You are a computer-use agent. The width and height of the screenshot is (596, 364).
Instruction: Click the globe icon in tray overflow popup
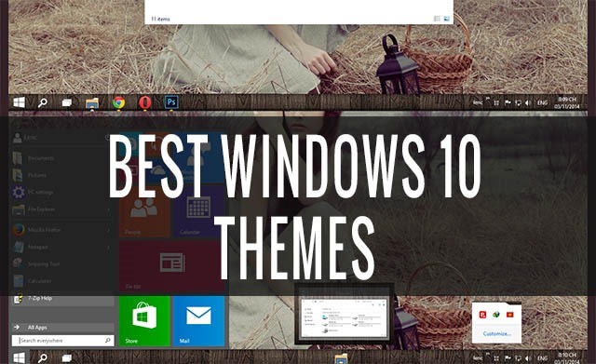[x=496, y=315]
